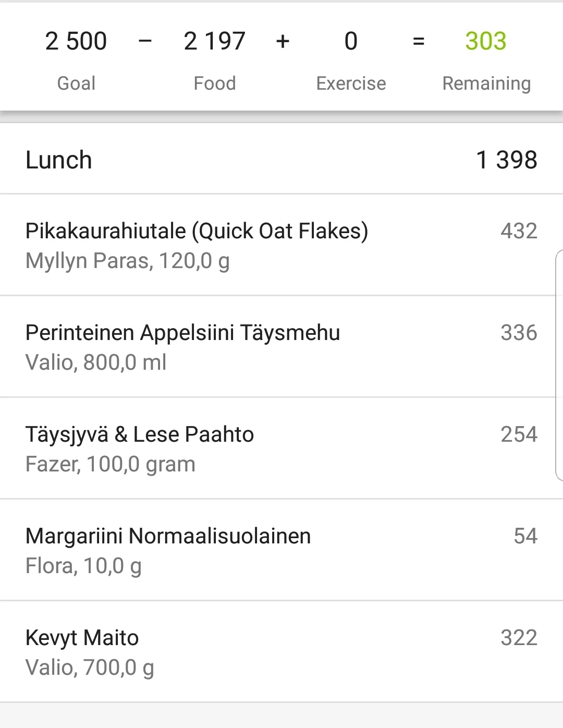Tap the Remaining label
563x728 pixels.
tap(486, 83)
